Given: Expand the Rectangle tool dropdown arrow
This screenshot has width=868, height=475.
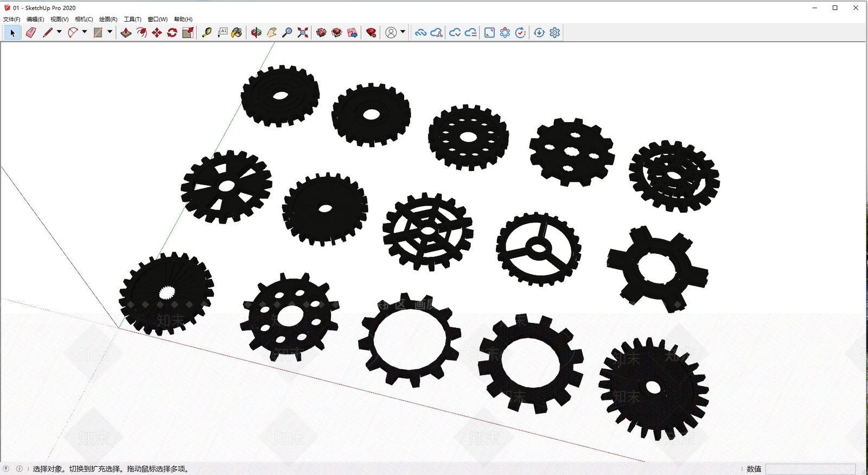Looking at the screenshot, I should pos(110,32).
